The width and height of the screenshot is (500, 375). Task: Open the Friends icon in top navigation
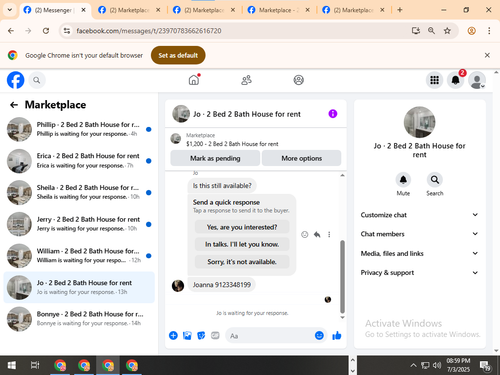click(246, 80)
